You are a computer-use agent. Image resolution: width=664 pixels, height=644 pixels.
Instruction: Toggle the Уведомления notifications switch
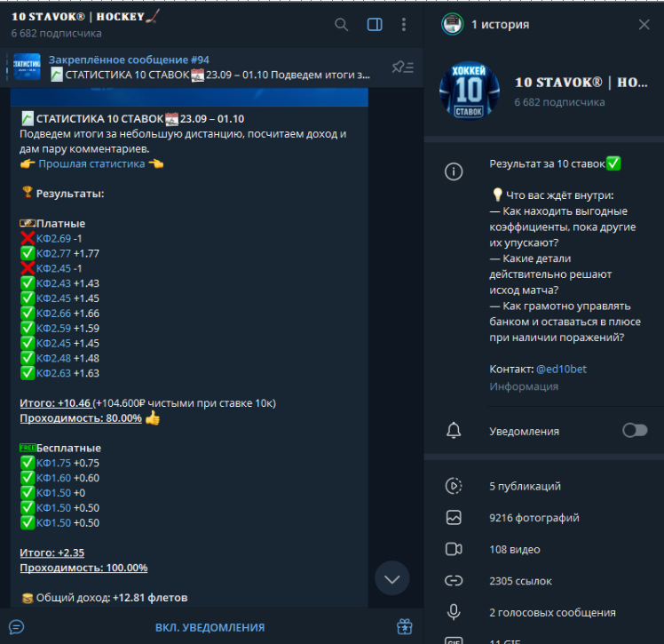[x=634, y=431]
